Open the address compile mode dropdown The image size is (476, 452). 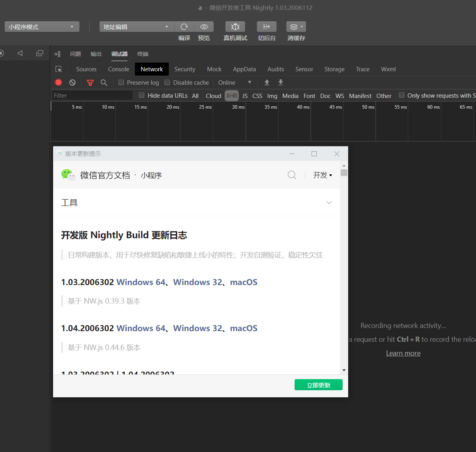tap(137, 27)
